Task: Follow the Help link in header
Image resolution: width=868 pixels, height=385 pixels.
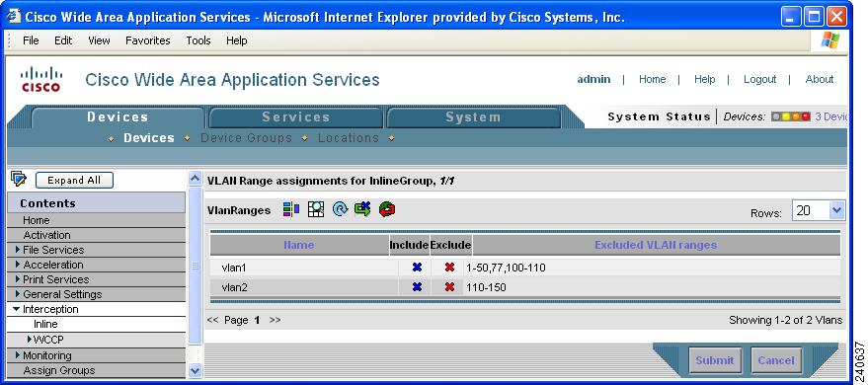Action: click(704, 79)
